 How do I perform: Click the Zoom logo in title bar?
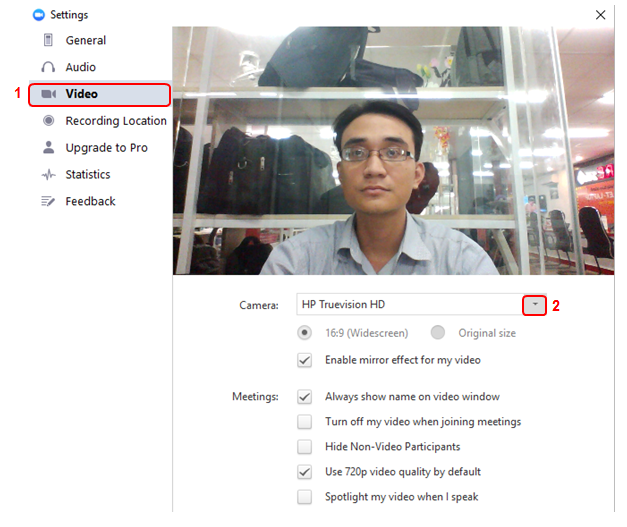point(39,15)
